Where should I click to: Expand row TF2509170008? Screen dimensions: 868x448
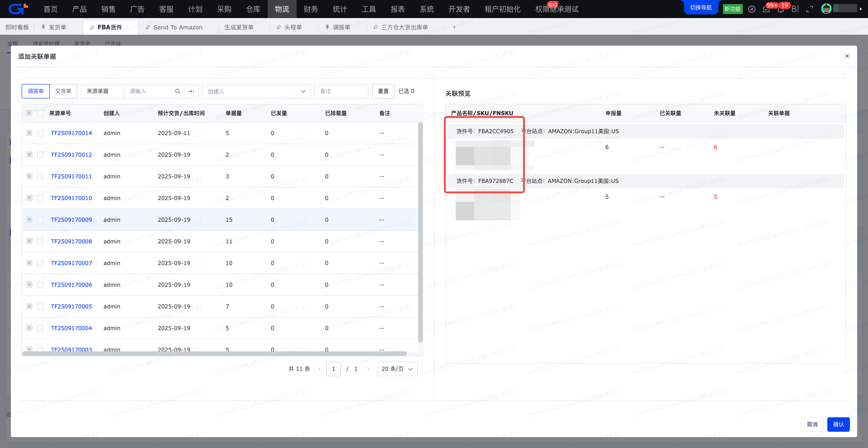(x=29, y=241)
